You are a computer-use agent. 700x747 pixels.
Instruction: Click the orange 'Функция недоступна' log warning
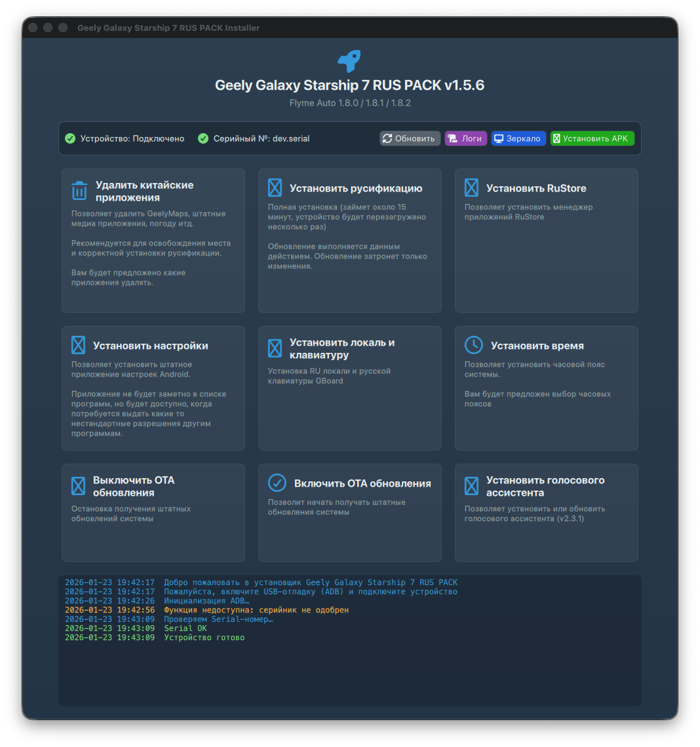pos(256,610)
